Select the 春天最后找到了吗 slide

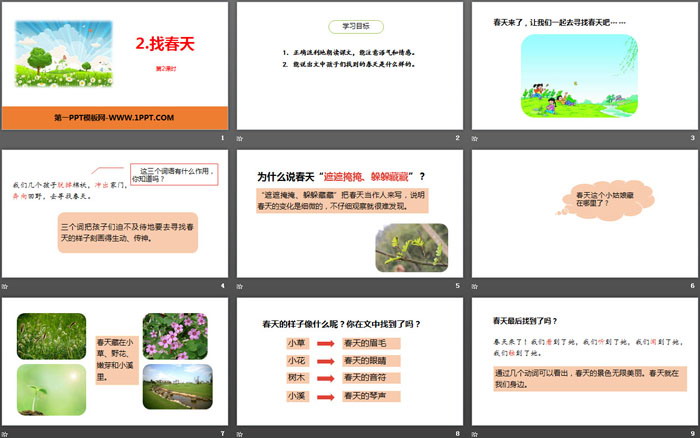(585, 362)
